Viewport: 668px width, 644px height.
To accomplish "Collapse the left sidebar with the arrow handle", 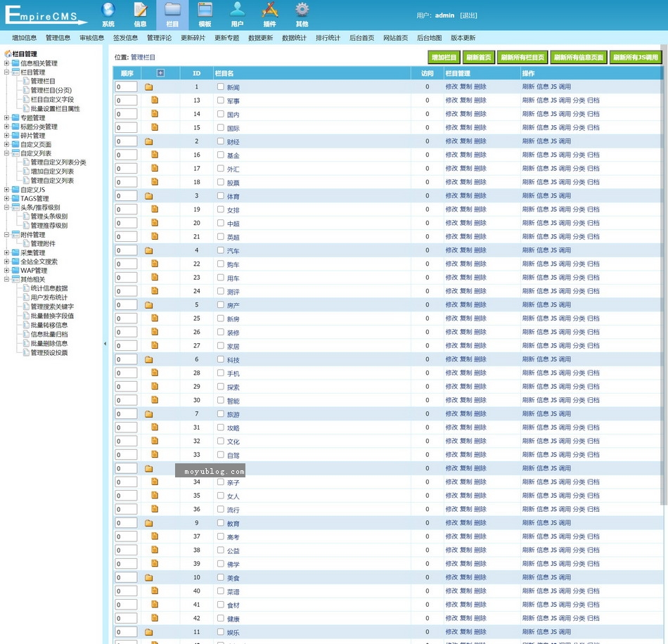I will (x=105, y=343).
